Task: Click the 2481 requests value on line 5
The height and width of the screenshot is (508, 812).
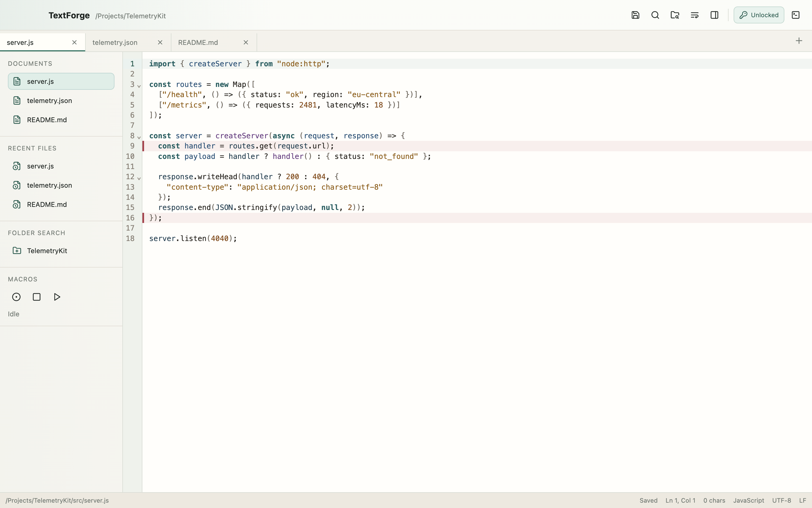Action: pyautogui.click(x=308, y=105)
